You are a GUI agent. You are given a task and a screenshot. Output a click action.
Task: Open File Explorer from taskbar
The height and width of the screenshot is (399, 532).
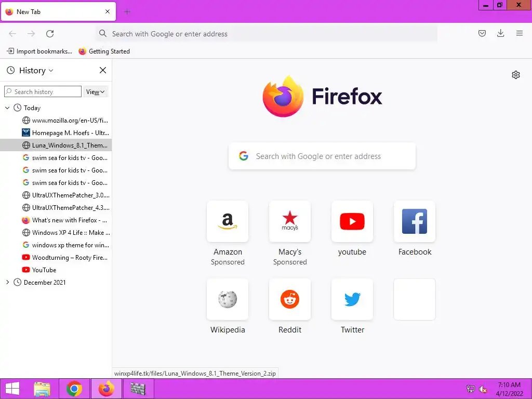tap(42, 389)
